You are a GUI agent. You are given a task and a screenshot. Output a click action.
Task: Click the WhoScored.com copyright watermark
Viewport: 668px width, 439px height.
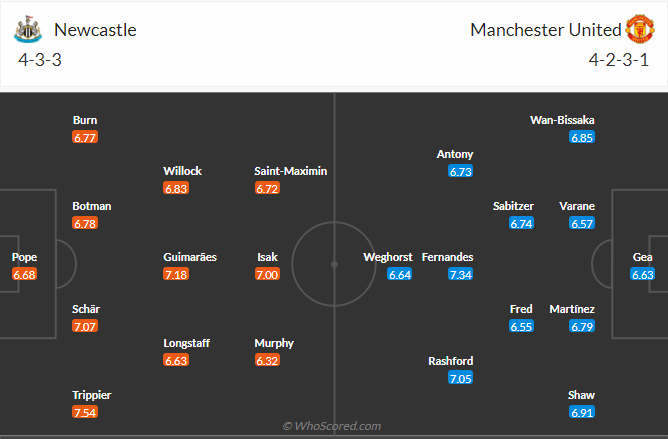pyautogui.click(x=331, y=426)
